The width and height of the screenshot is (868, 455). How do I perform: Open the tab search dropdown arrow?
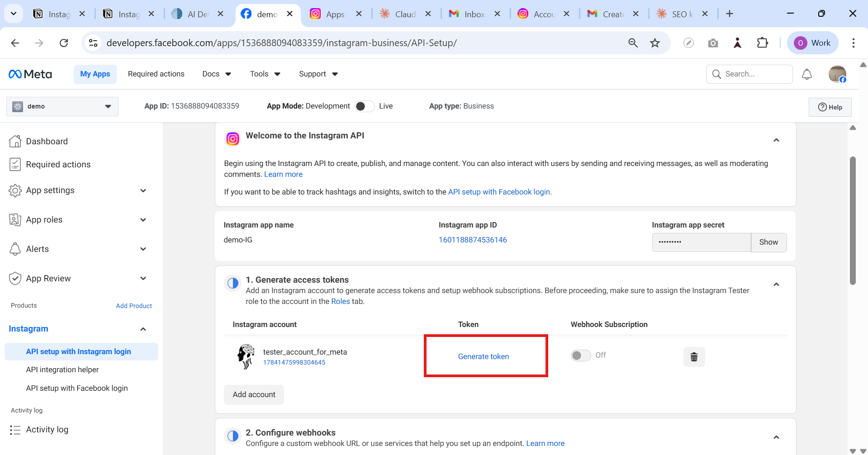(14, 14)
